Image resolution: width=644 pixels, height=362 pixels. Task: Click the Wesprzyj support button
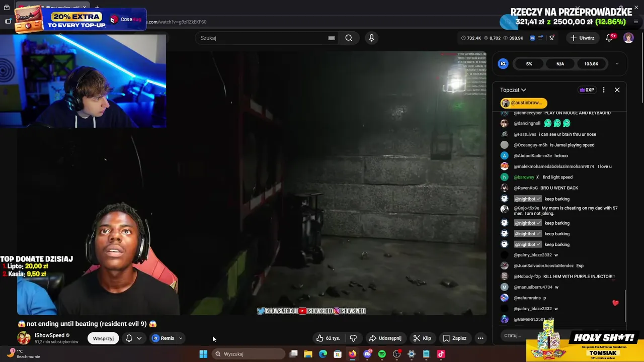click(x=103, y=338)
